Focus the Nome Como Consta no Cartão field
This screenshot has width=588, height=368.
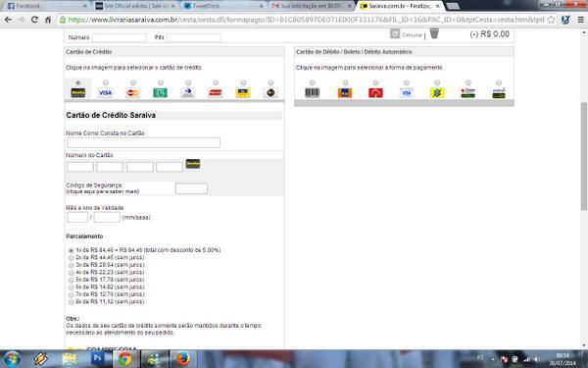143,142
